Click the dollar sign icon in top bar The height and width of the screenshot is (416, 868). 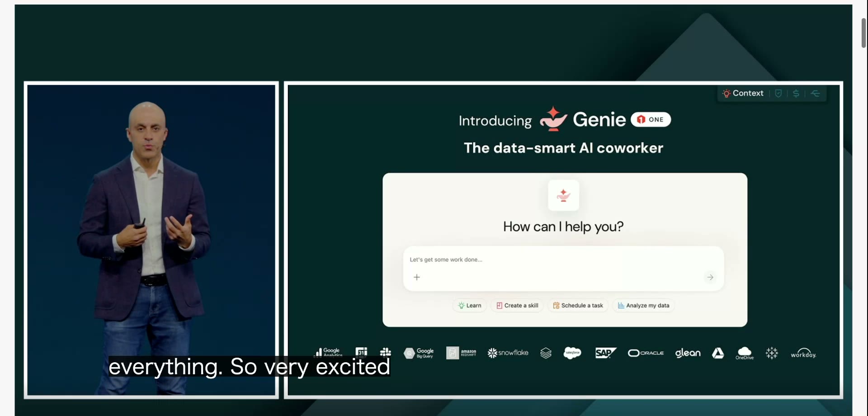[x=796, y=93]
